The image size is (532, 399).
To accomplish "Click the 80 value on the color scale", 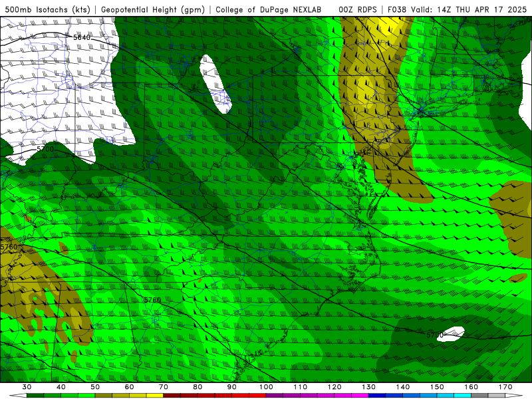I will 198,387.
